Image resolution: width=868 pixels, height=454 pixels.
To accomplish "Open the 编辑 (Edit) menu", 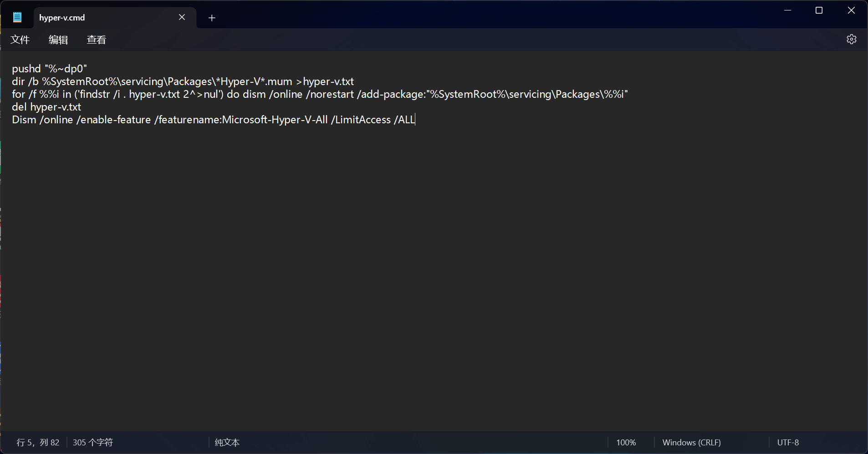I will pos(58,40).
